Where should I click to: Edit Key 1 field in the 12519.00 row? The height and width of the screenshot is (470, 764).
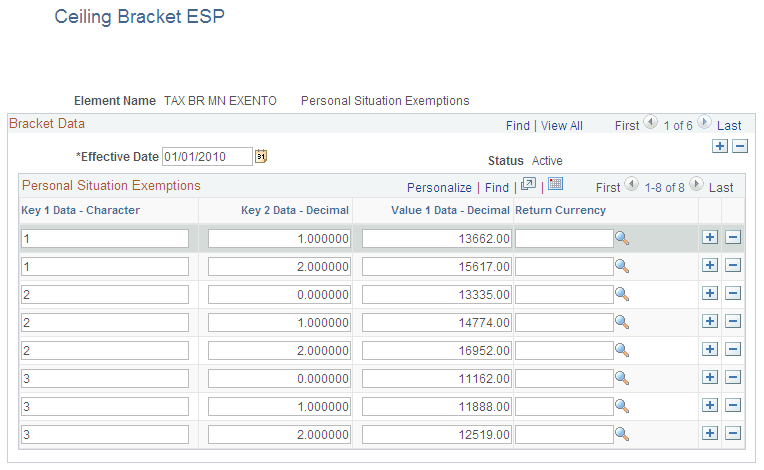[x=105, y=434]
